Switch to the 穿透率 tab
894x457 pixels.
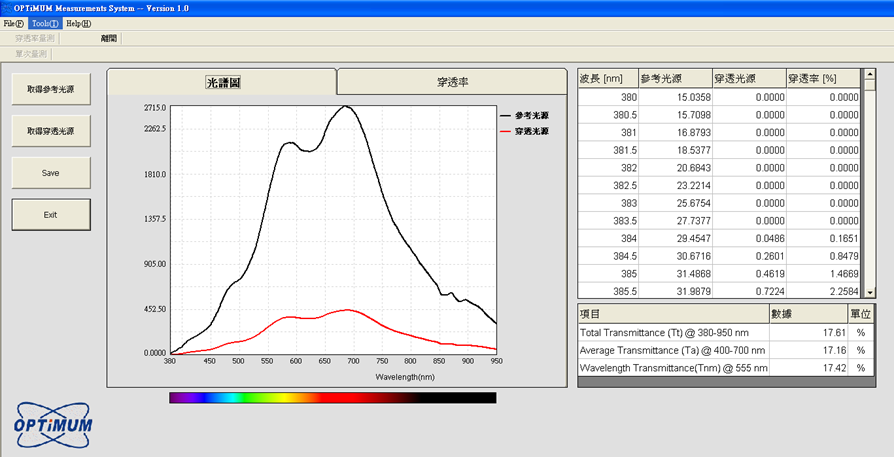coord(454,83)
